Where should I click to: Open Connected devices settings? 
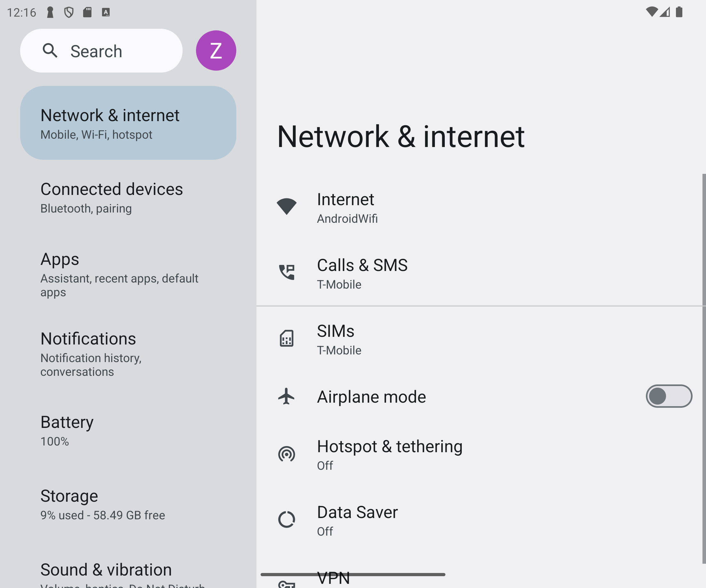(x=128, y=197)
